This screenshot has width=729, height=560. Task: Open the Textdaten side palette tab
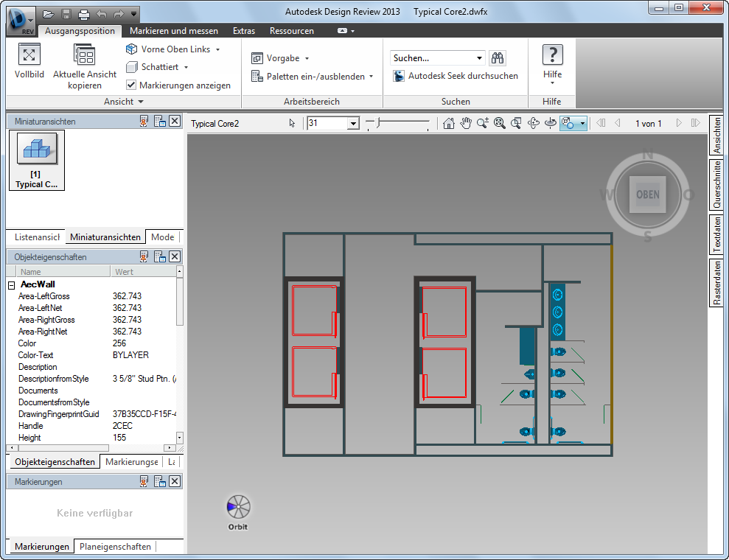click(716, 235)
